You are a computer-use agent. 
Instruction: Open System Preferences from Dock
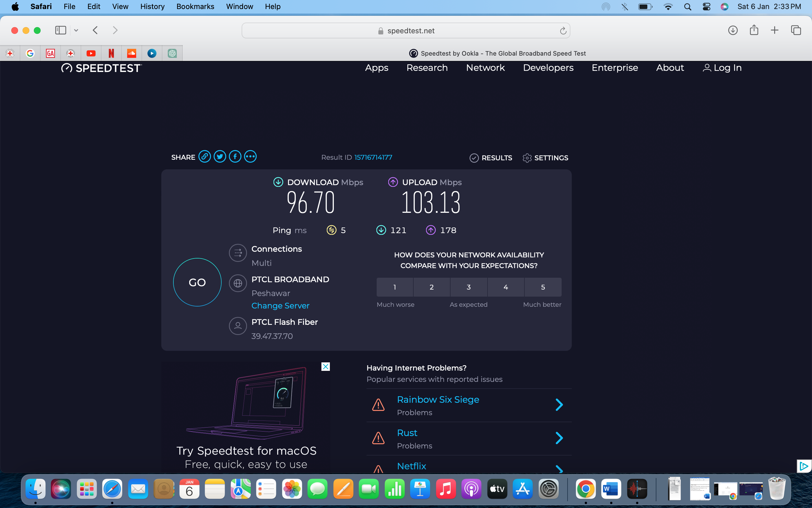pos(549,489)
